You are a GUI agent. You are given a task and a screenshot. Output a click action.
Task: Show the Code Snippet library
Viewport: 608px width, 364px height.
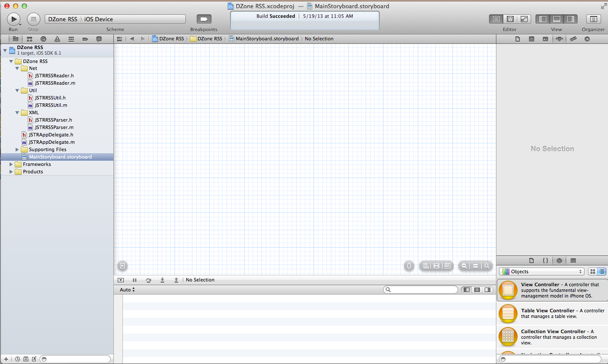click(545, 261)
